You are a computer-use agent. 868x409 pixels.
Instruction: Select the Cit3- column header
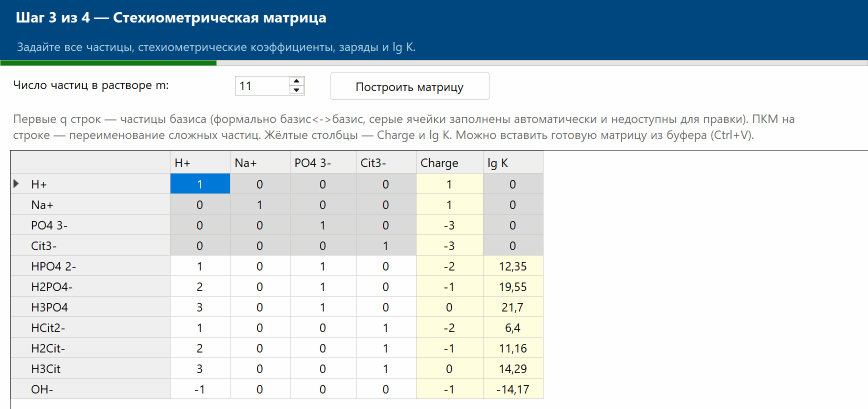[x=386, y=163]
